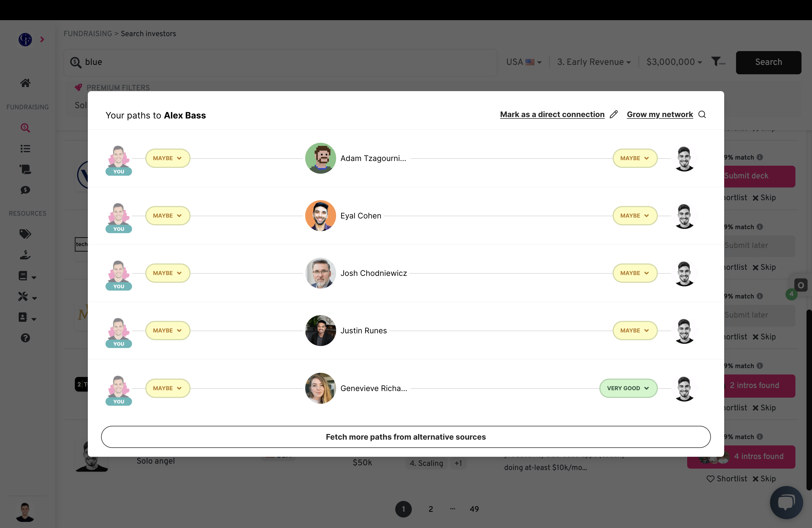812x528 pixels.
Task: Click Josh Chodniewicz's profile photo
Action: [320, 273]
